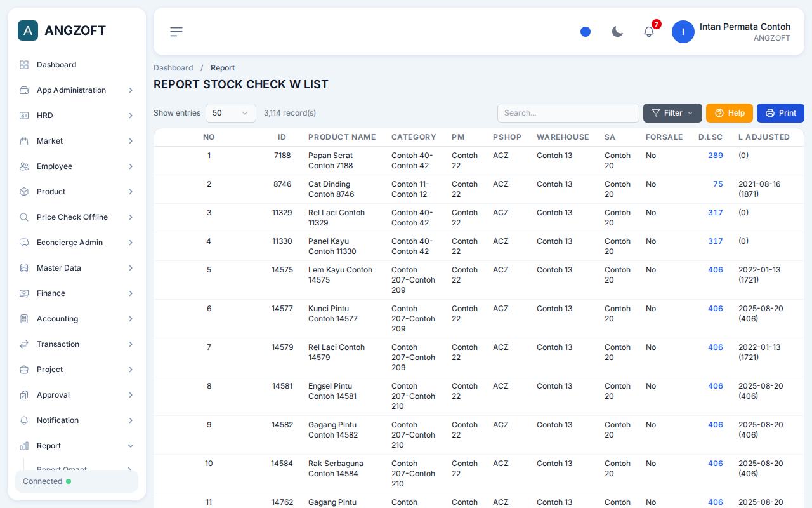
Task: Click the HRD sidebar icon
Action: tap(24, 116)
